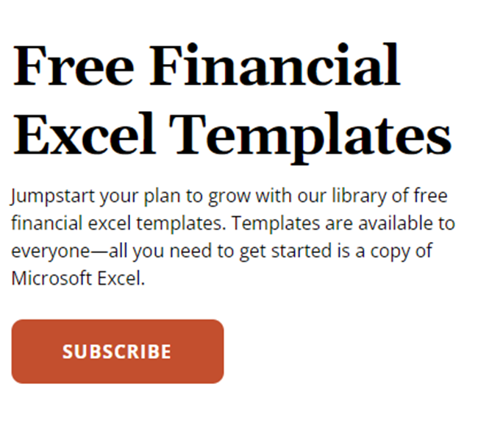The height and width of the screenshot is (448, 503).
Task: Click the phrase "Templates are available to"
Action: tap(343, 224)
